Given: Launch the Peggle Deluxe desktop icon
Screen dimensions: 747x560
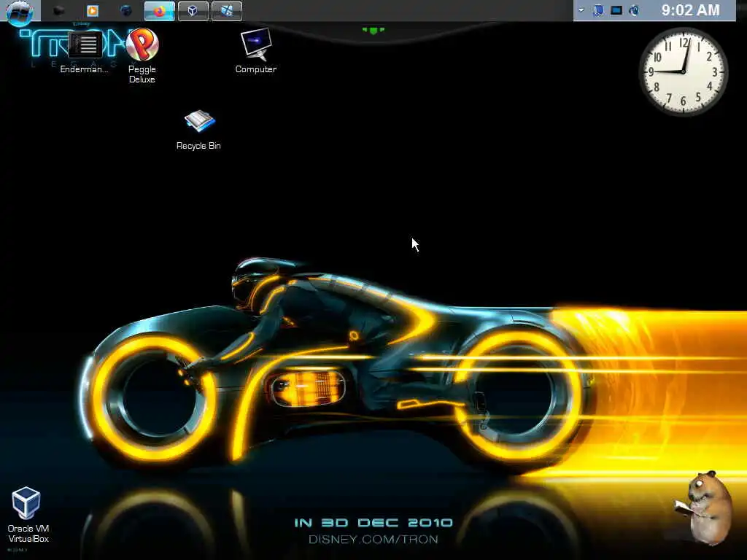Looking at the screenshot, I should 142,55.
